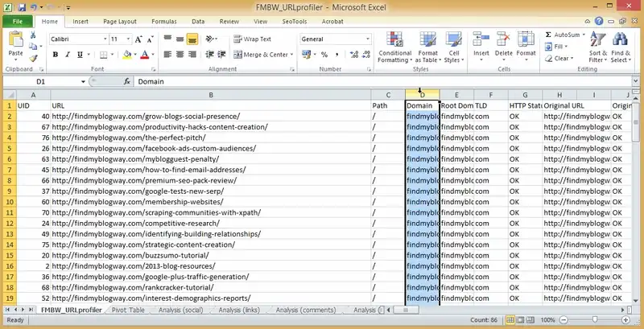Align text left
Viewport: 644px width, 329px height.
tap(167, 54)
